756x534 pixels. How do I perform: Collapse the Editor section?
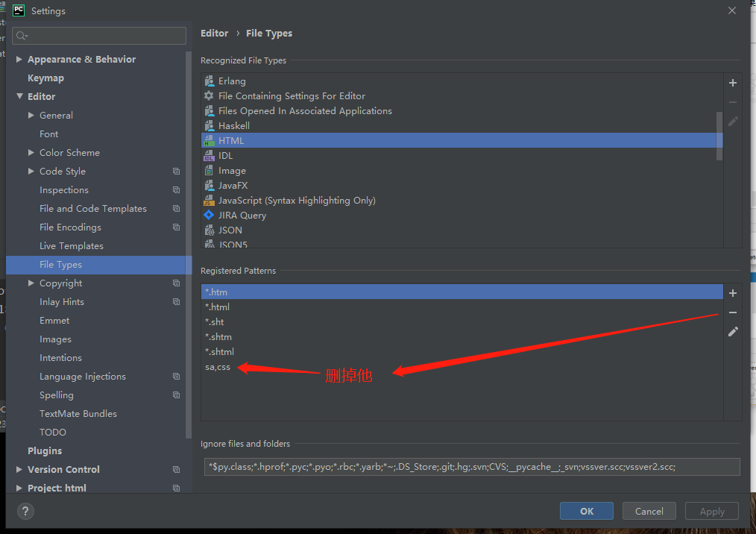click(19, 96)
